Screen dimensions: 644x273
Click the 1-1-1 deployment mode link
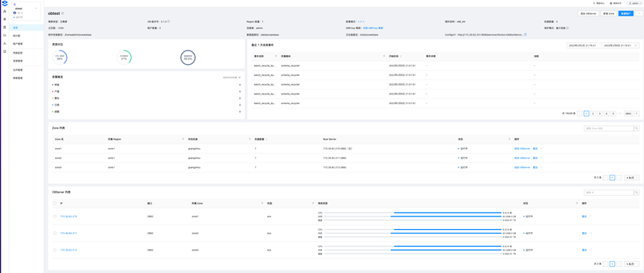[x=360, y=21]
